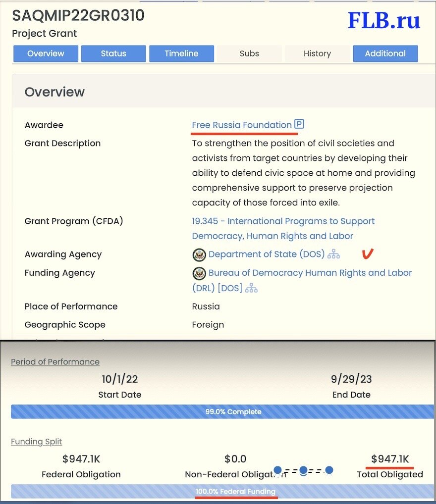Click the Geographic Scope label
This screenshot has width=436, height=504.
coord(65,325)
